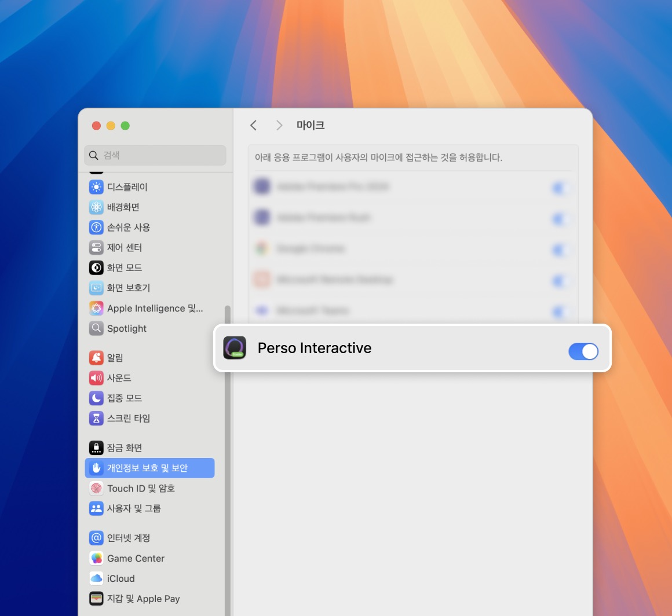Open the 잠금 화면 lock icon
Screen dimensions: 672x616
coord(96,448)
